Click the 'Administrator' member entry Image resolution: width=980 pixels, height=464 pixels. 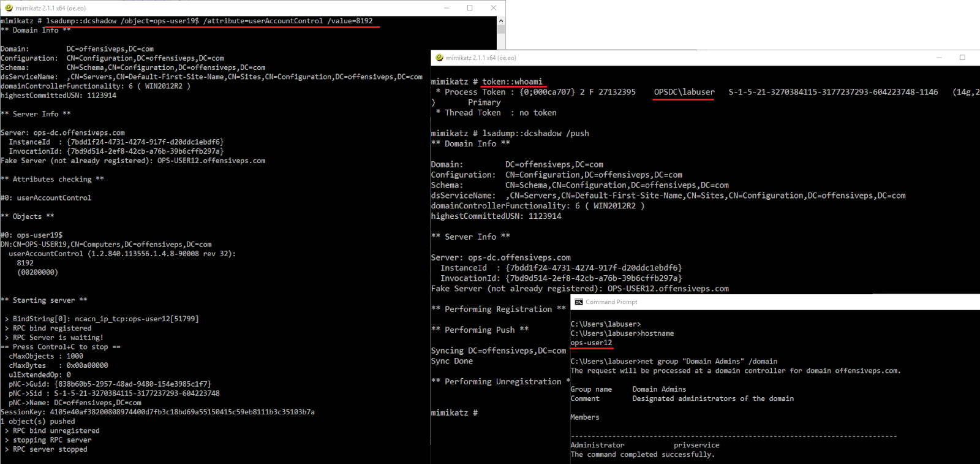597,445
